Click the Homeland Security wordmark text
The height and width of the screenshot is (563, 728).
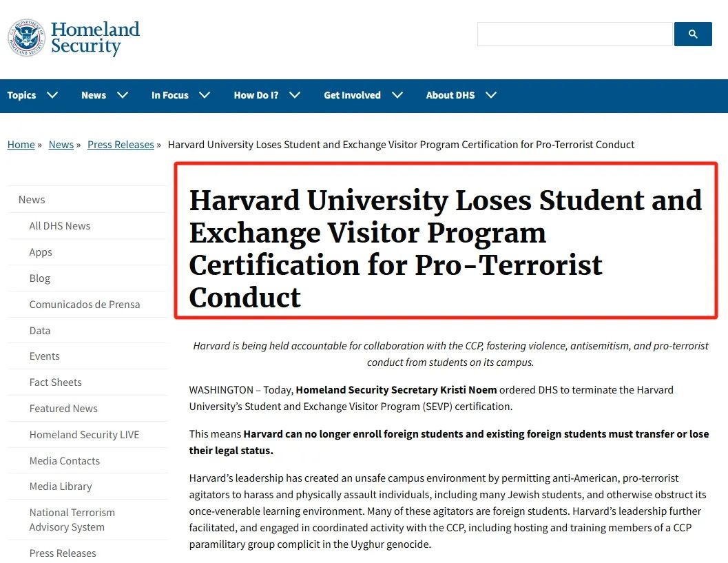(95, 38)
